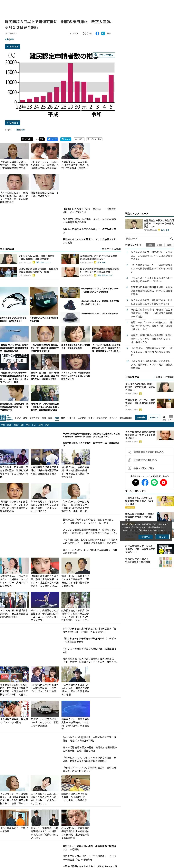Click the Facebook シェア button below chart
The width and height of the screenshot is (174, 868).
52,139
